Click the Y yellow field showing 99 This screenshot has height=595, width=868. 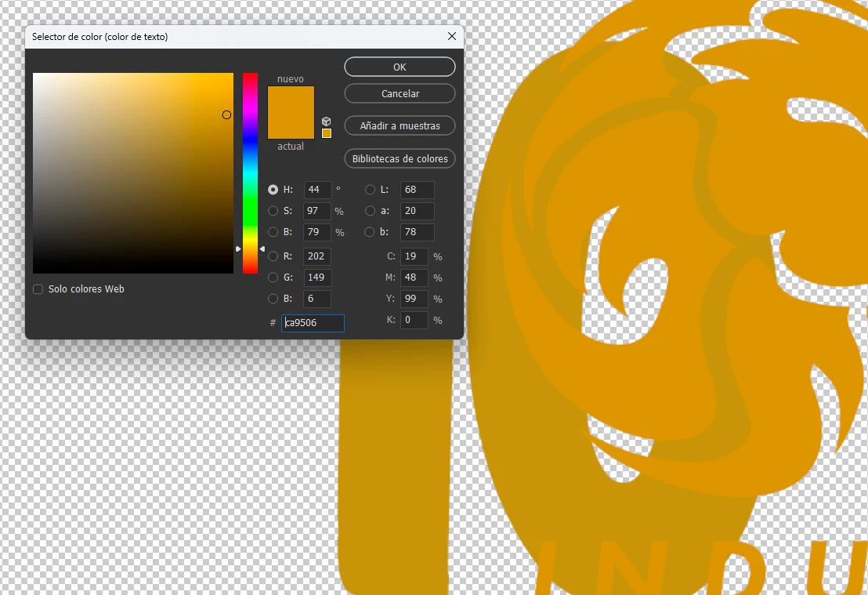point(414,299)
